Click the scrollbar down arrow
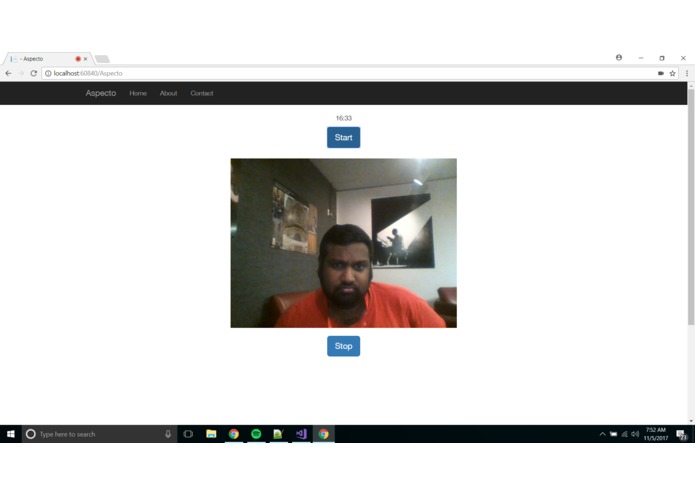The height and width of the screenshot is (494, 695). (x=691, y=420)
